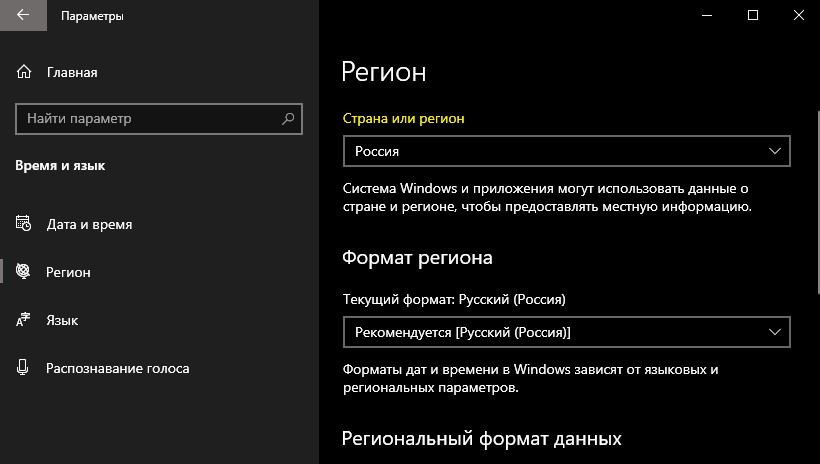Go back with the arrow button
Screen dimensions: 820x464
click(23, 15)
